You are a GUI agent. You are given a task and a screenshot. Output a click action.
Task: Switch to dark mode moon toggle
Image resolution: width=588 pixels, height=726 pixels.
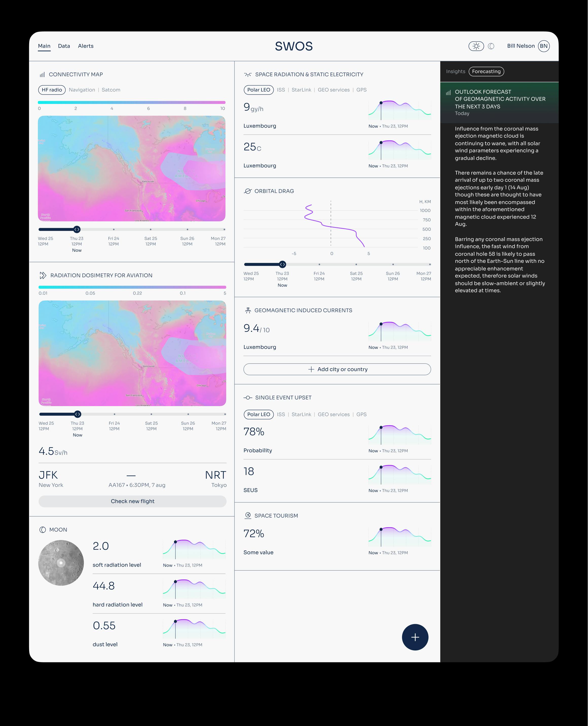[x=491, y=46]
